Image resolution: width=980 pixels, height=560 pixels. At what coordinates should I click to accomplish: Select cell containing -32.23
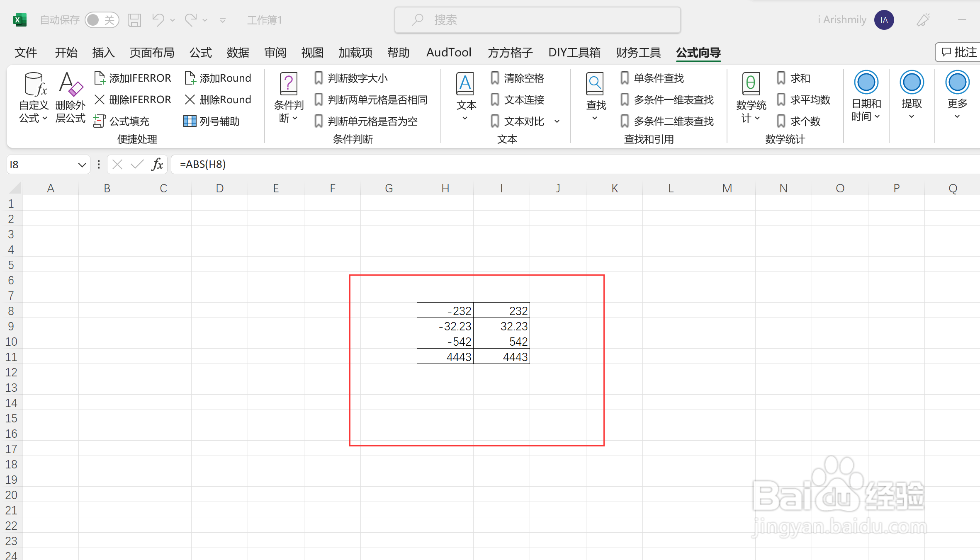(445, 326)
